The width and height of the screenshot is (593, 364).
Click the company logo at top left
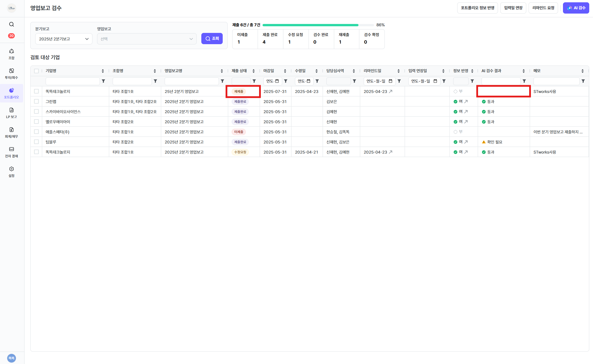(12, 8)
